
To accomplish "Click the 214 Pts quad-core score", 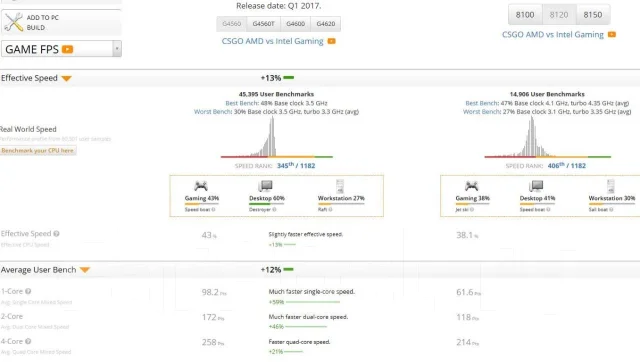I will click(467, 342).
